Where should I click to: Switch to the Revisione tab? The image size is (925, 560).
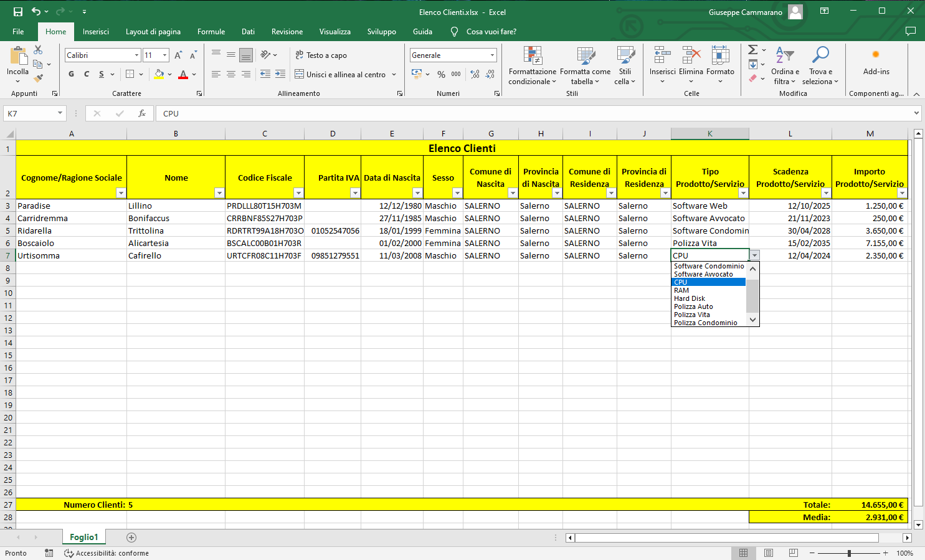tap(287, 32)
